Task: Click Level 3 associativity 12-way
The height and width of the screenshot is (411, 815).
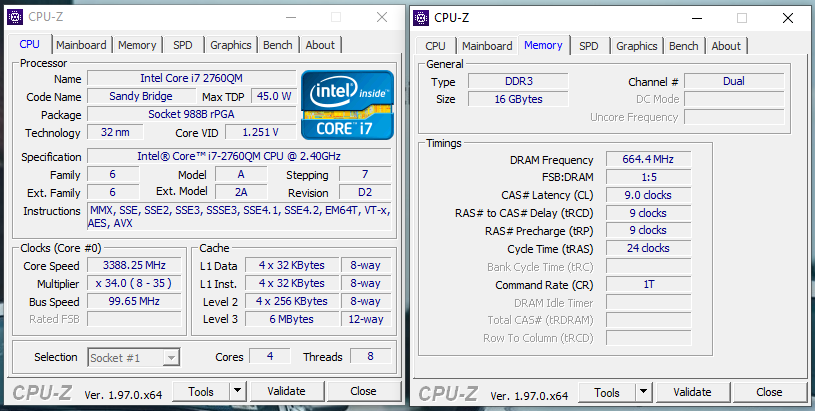Action: click(366, 319)
